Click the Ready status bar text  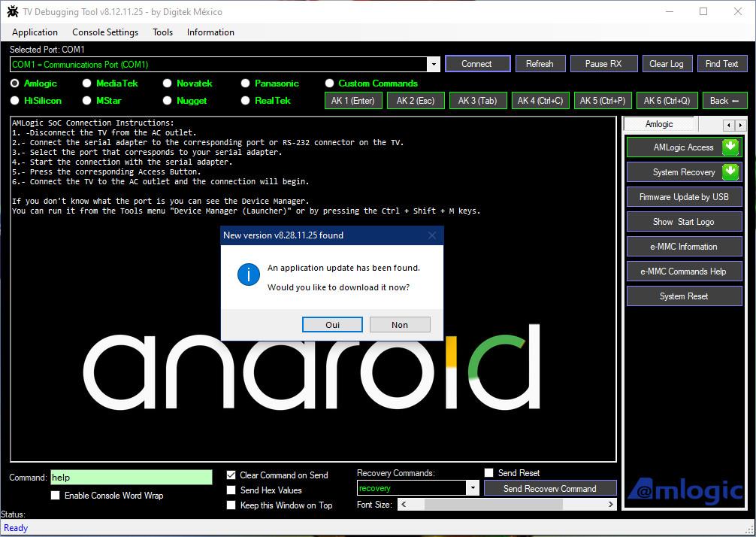point(16,528)
